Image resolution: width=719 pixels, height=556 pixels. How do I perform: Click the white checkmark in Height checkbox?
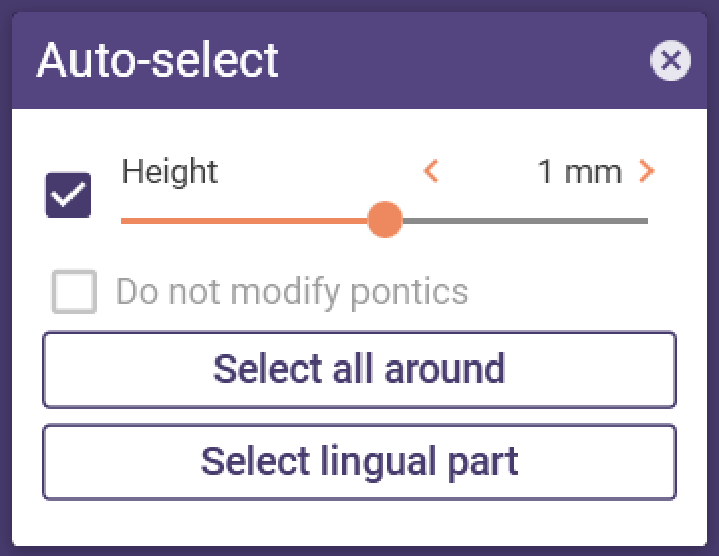coord(68,194)
